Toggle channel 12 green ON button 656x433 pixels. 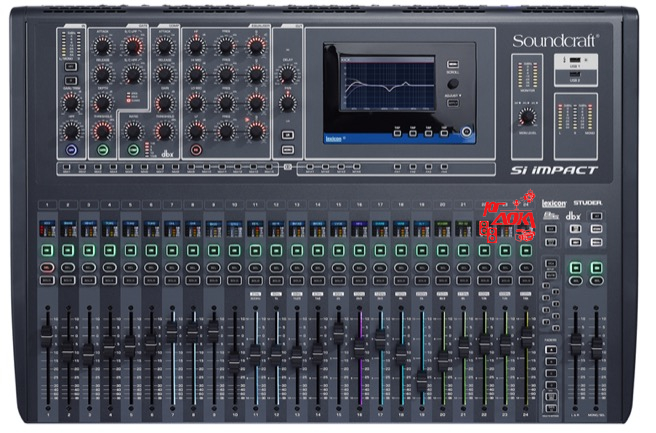tap(277, 248)
